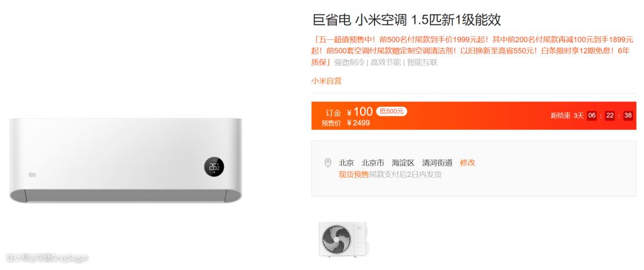644x270 pixels.
Task: Open the 小米自营 store link
Action: click(x=326, y=81)
